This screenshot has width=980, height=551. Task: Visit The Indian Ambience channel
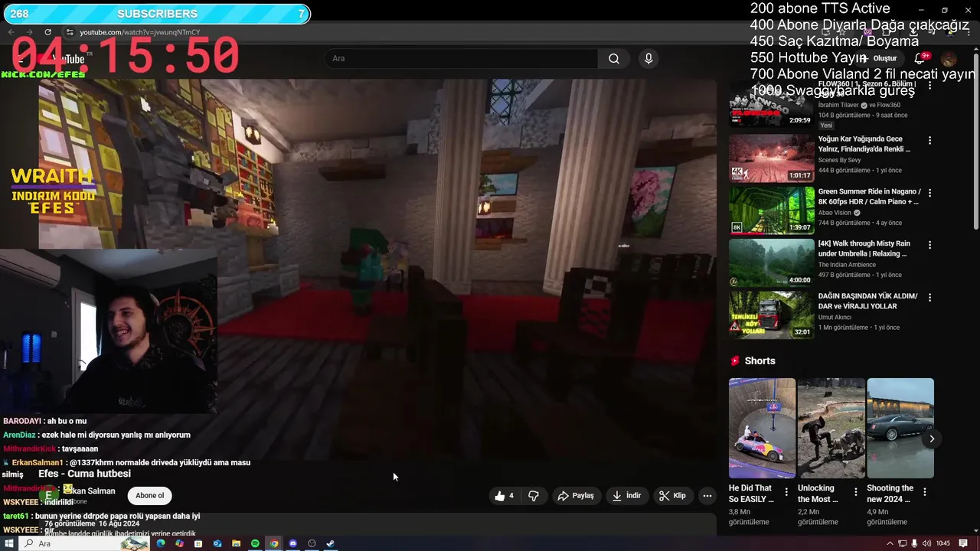[847, 265]
